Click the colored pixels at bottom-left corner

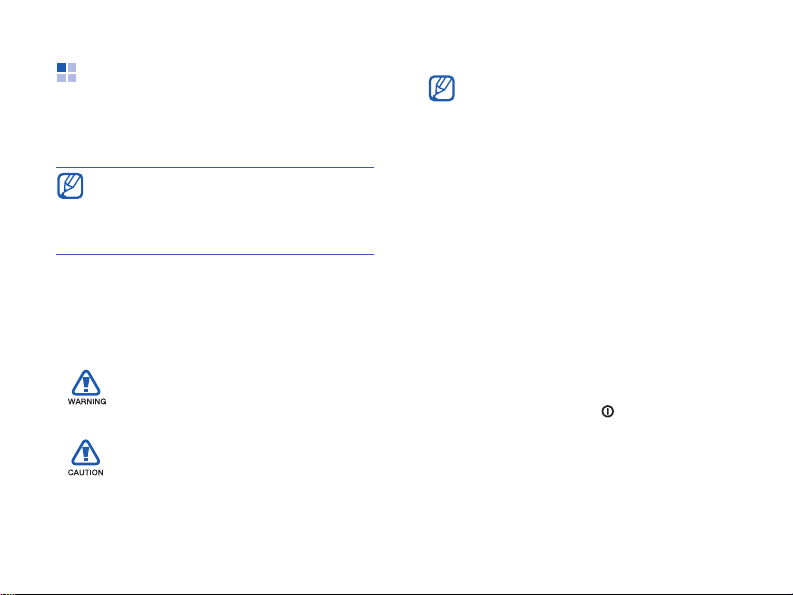(7, 593)
